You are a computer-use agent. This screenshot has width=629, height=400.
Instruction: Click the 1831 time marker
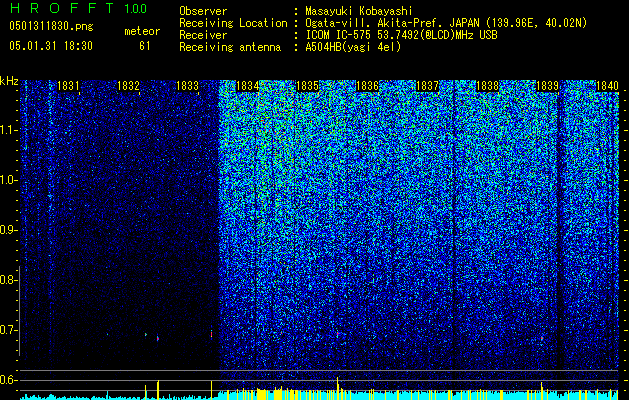[x=68, y=86]
